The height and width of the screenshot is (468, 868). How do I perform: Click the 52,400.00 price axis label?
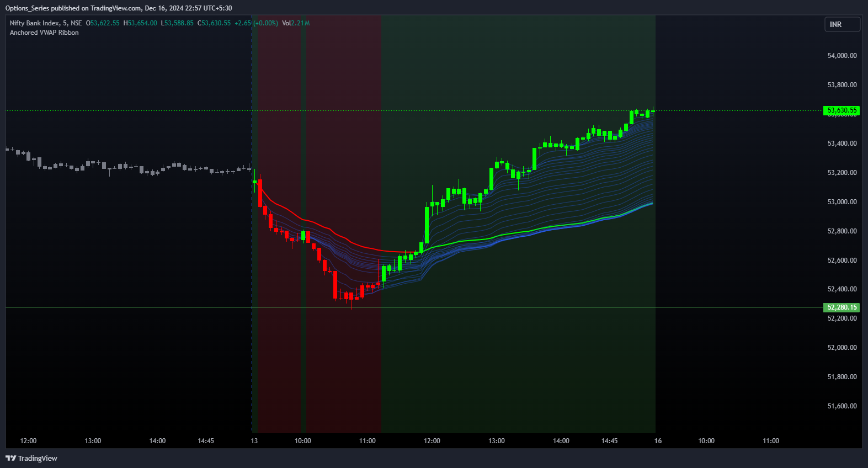tap(842, 289)
